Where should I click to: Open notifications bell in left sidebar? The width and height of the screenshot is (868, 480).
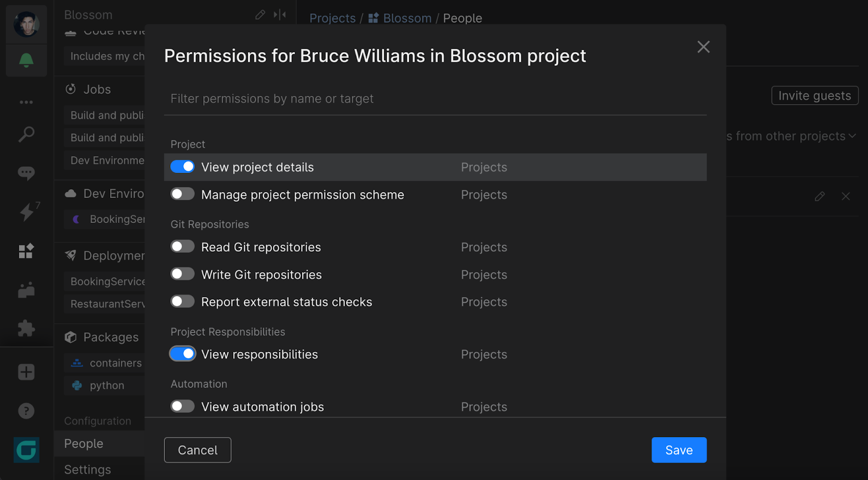click(26, 60)
